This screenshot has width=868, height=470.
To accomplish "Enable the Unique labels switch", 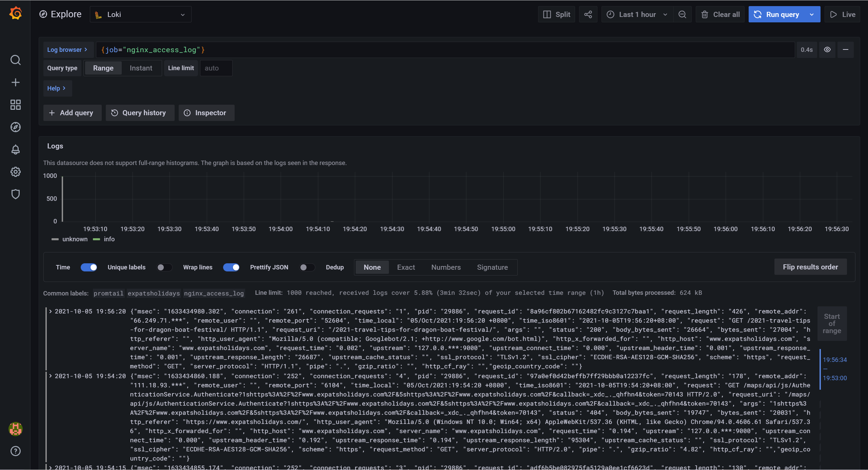I will pos(164,267).
